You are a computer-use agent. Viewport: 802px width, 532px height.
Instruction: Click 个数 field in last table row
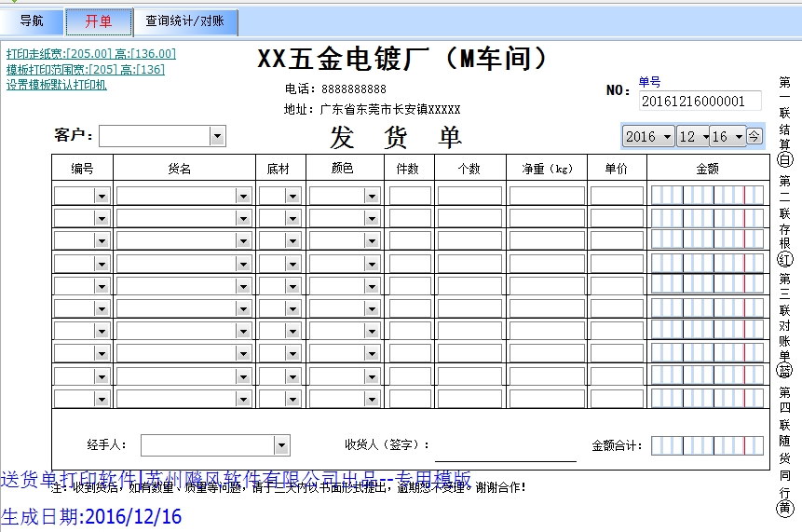tap(469, 399)
